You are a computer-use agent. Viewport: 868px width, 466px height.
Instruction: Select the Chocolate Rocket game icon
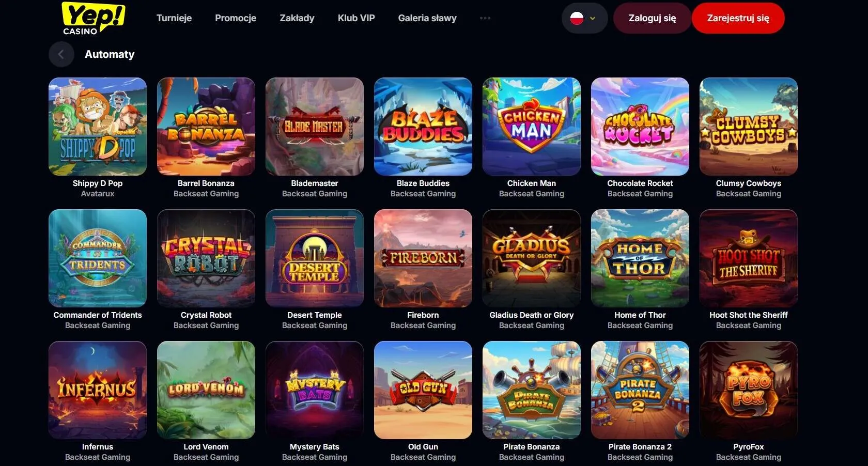coord(640,127)
